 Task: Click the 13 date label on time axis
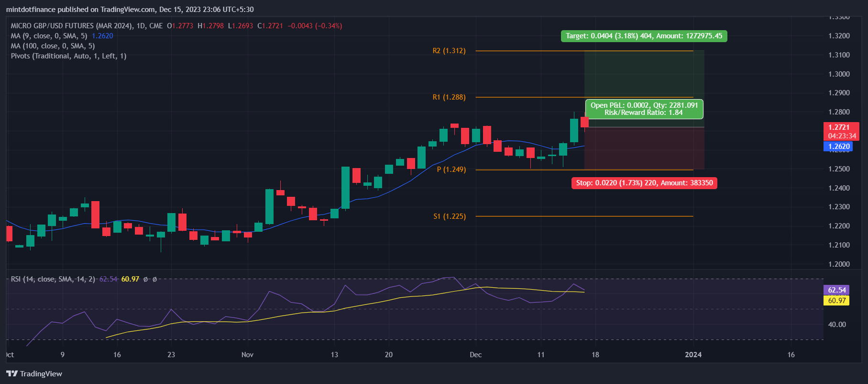[334, 355]
